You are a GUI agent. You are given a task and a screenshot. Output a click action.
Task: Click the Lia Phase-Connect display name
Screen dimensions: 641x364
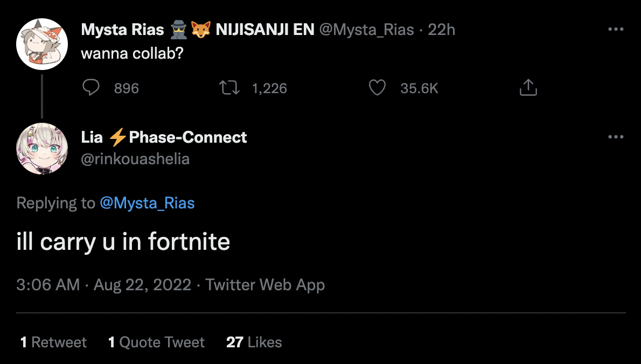point(164,137)
